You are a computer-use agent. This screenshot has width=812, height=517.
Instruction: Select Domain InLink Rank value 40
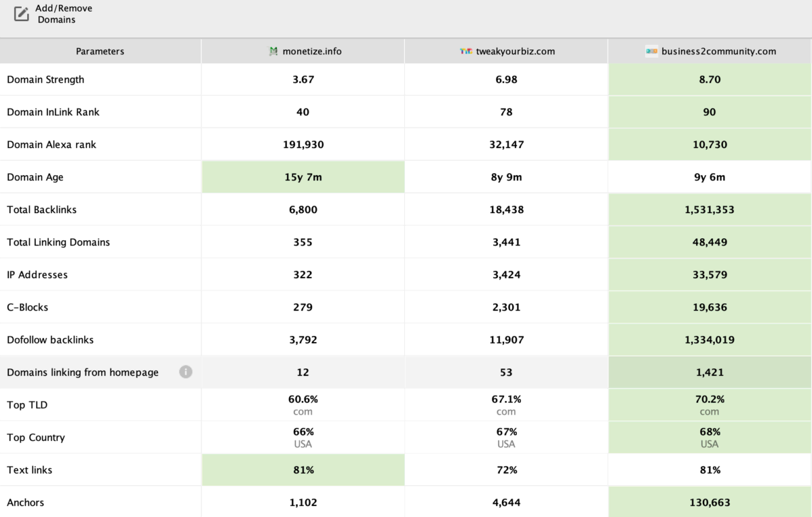[303, 113]
